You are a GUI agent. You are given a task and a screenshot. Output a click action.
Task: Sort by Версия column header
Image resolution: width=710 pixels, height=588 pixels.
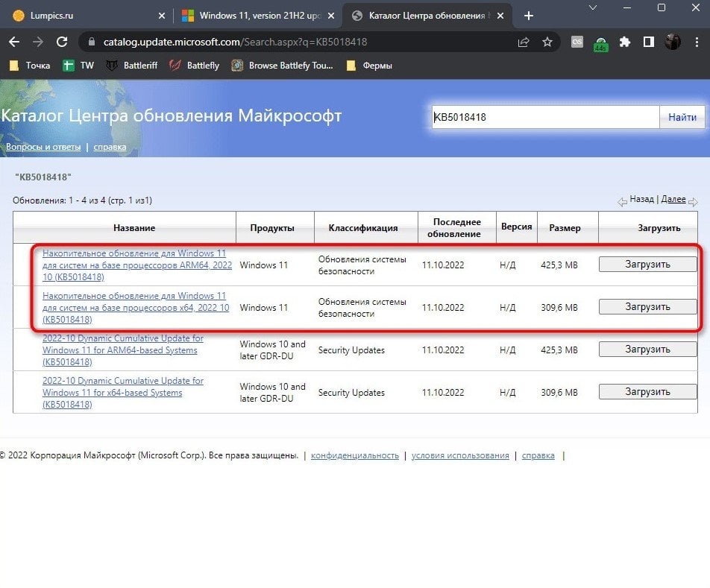pyautogui.click(x=516, y=227)
